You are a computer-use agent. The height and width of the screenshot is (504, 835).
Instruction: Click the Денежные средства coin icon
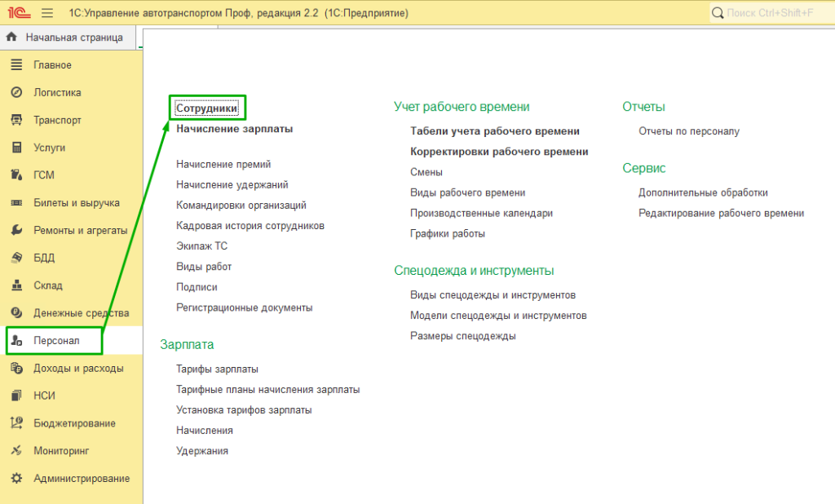pyautogui.click(x=16, y=312)
